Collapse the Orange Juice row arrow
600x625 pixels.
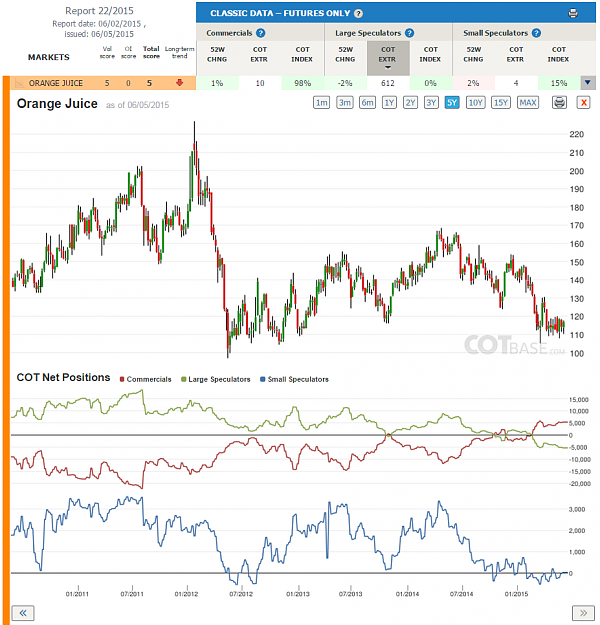pos(587,83)
